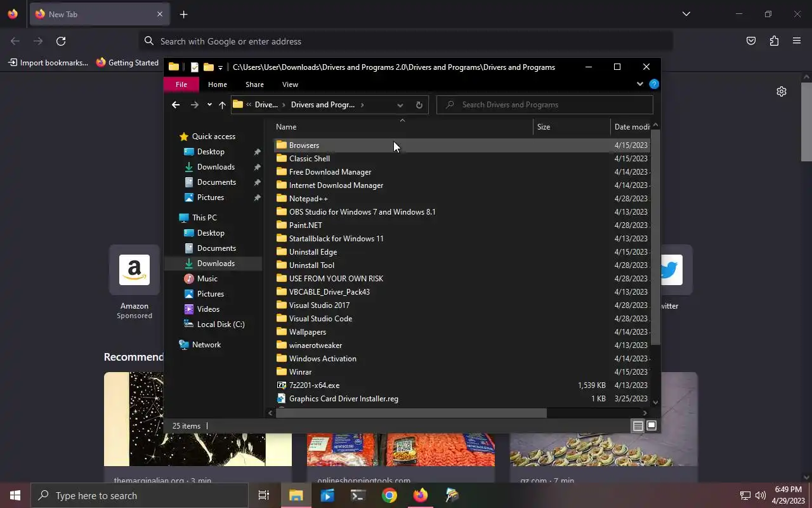This screenshot has width=812, height=508.
Task: Switch to details view layout
Action: (638, 426)
